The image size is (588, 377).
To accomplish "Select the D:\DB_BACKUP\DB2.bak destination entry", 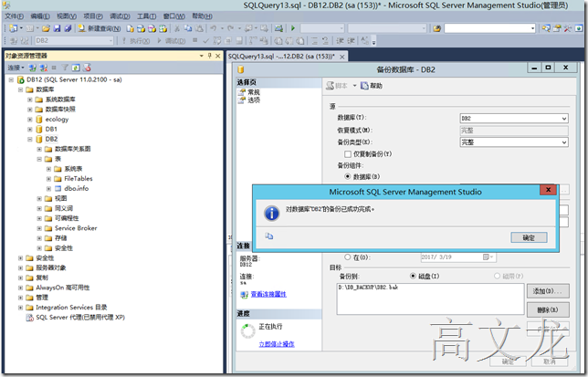I will point(368,287).
